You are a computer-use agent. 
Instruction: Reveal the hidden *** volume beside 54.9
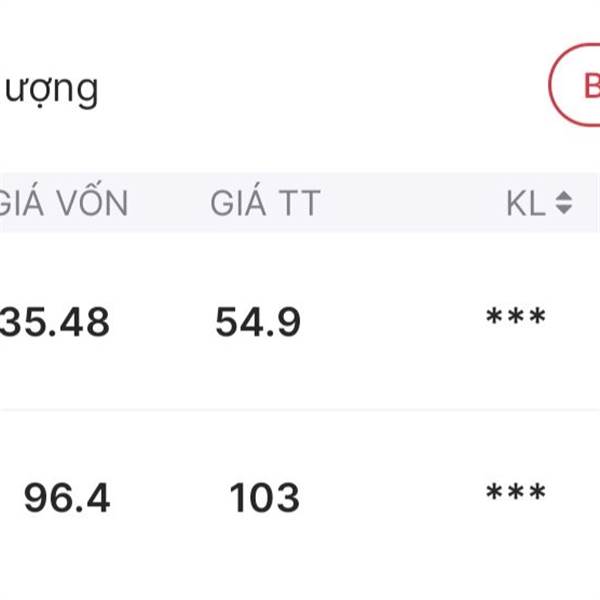click(x=515, y=320)
